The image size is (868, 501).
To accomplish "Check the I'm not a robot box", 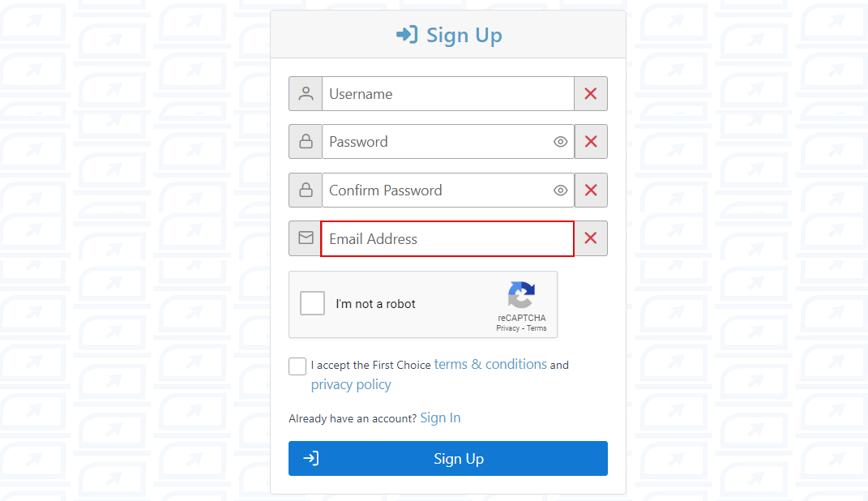I will (x=312, y=303).
